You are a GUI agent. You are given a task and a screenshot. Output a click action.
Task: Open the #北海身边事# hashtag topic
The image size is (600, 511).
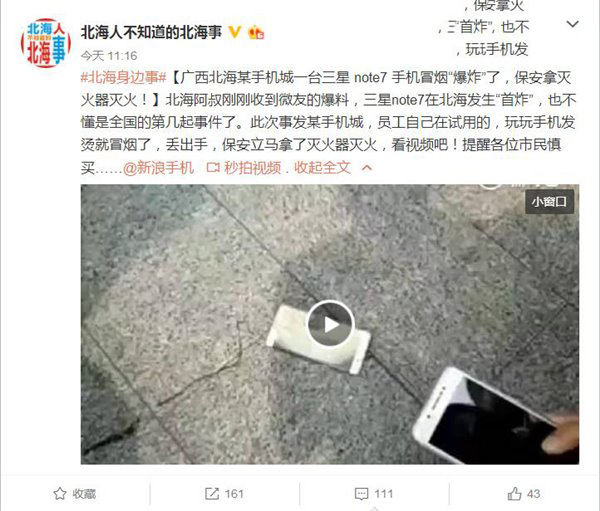pyautogui.click(x=123, y=78)
